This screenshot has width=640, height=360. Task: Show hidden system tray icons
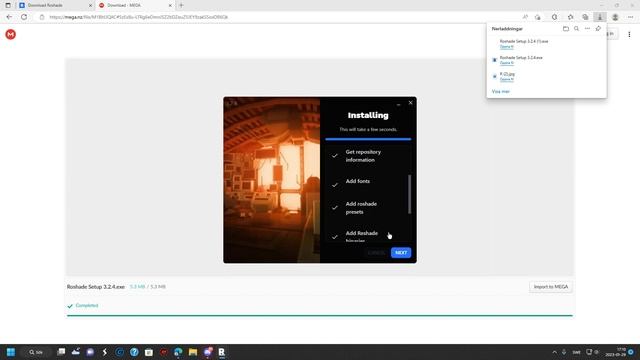point(554,352)
